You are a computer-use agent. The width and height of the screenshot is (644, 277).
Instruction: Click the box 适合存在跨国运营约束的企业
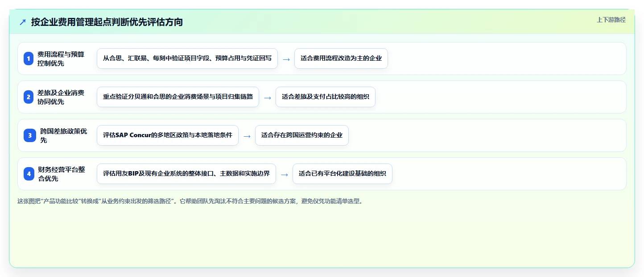click(302, 135)
